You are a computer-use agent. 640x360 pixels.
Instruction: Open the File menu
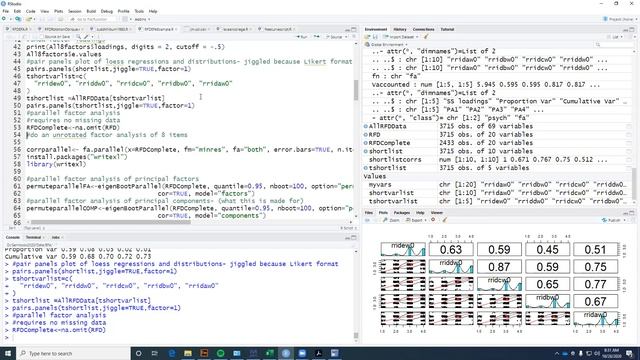5,11
